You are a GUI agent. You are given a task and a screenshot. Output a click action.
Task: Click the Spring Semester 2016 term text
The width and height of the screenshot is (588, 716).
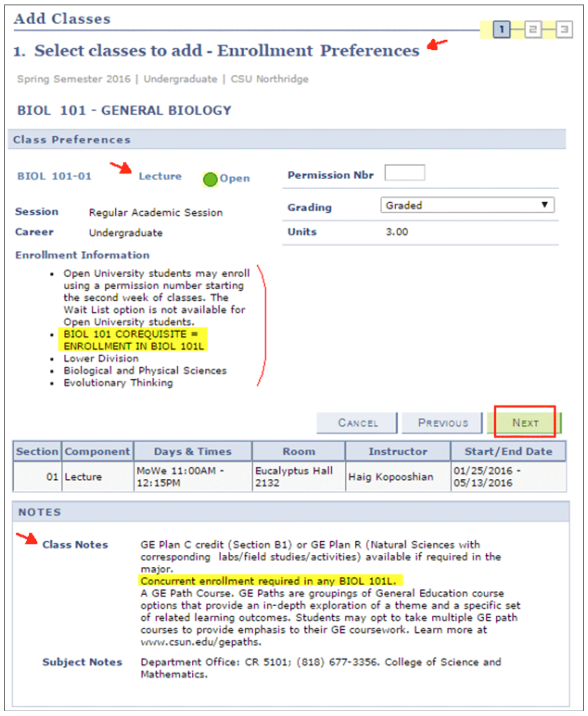tap(74, 79)
